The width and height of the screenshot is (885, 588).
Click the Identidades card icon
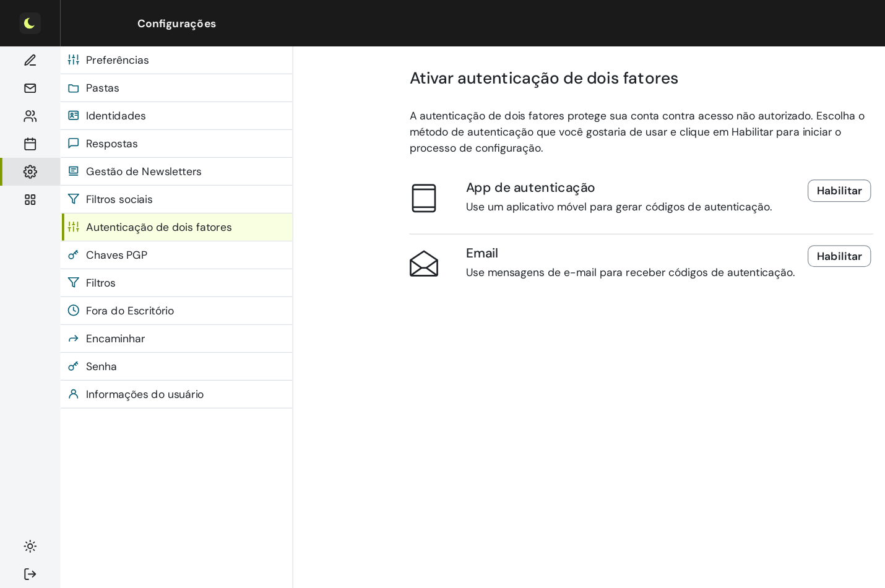74,116
